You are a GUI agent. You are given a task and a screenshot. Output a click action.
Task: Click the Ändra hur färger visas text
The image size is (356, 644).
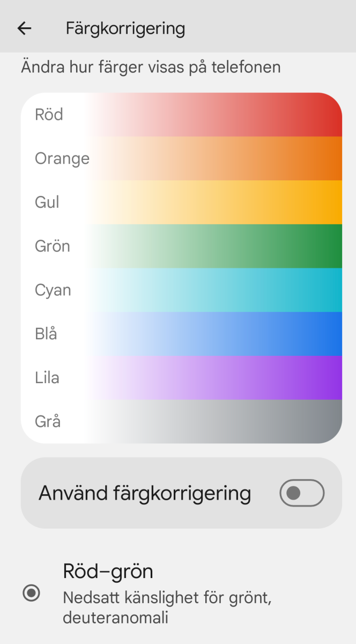coord(151,68)
